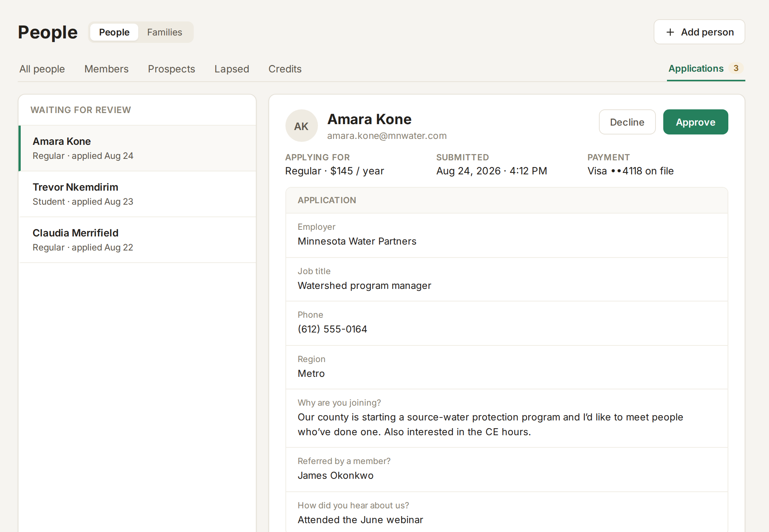The height and width of the screenshot is (532, 769).
Task: Open the All people tab
Action: (x=42, y=69)
